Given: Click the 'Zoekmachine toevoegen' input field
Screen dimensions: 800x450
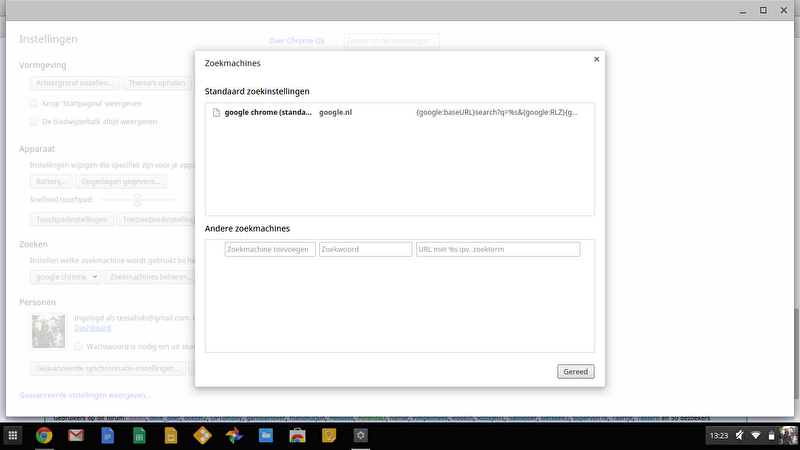Looking at the screenshot, I should point(270,249).
